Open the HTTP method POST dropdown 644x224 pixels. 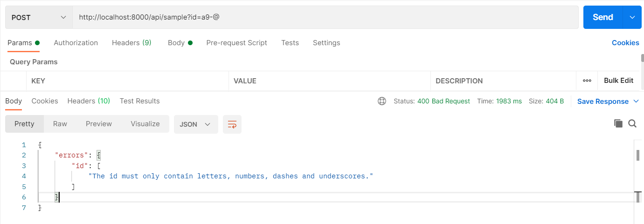39,17
